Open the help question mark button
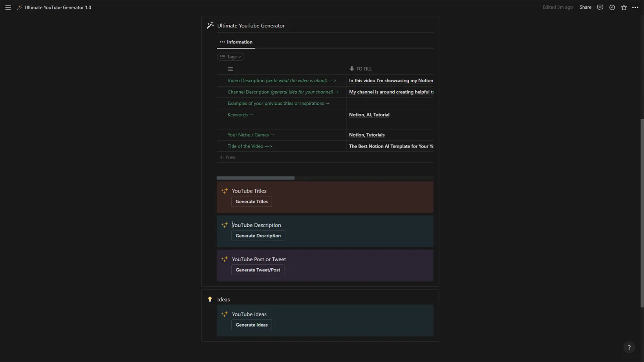Screen dimensions: 644x362 pos(629,347)
